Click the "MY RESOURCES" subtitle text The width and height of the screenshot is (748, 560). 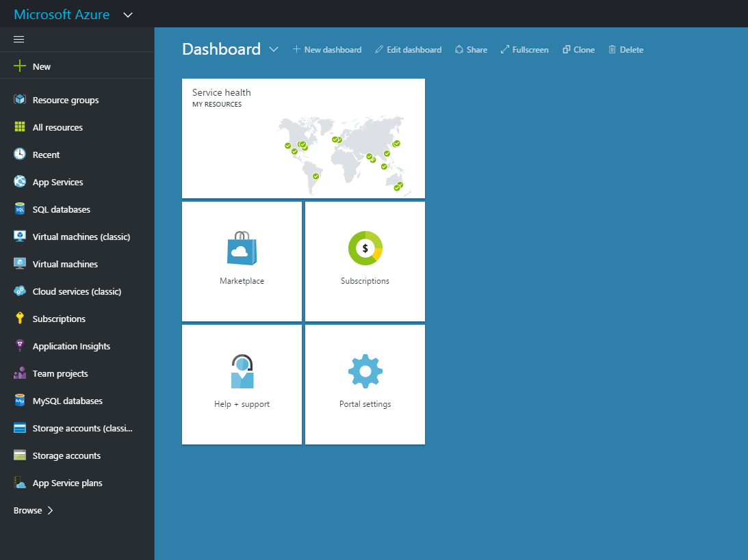(x=217, y=105)
